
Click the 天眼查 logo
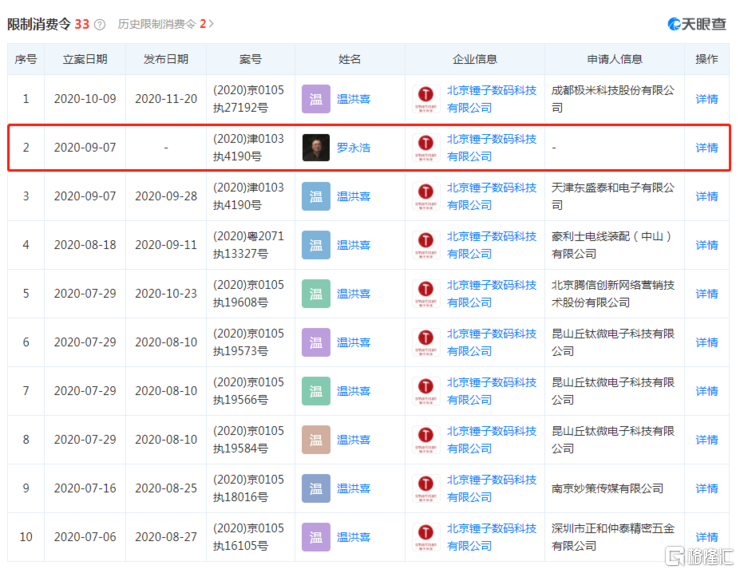[697, 24]
